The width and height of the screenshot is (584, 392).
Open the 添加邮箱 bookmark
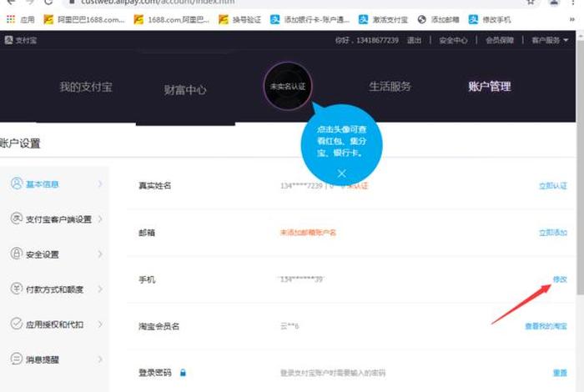pos(438,19)
